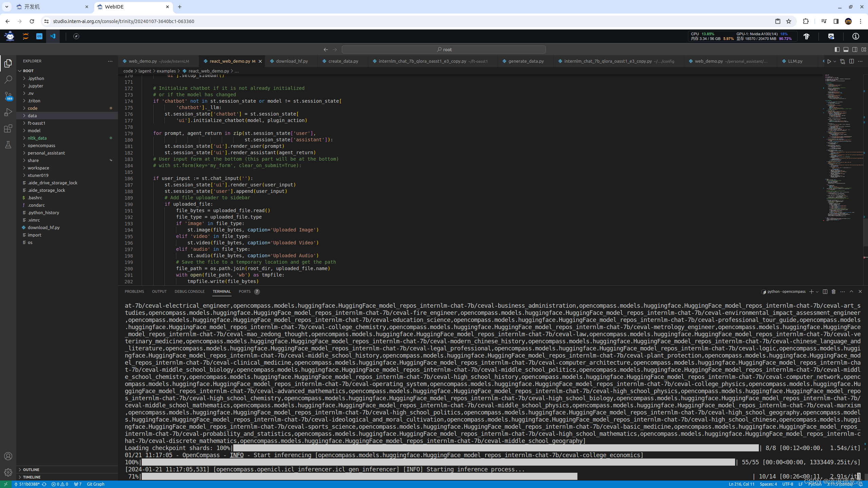
Task: Open Source Control view with 503 badge
Action: tap(8, 96)
